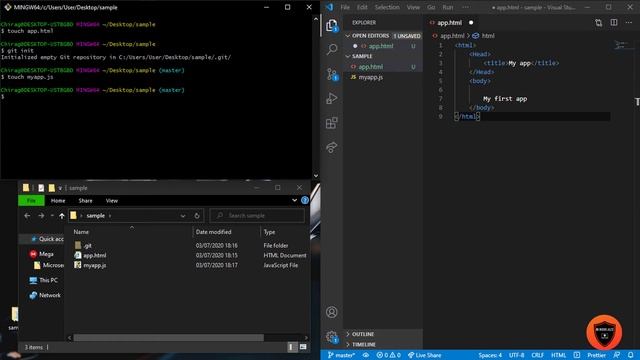Open the overflow menu ellipsis in VS Code menu bar
This screenshot has height=360, width=640.
pyautogui.click(x=465, y=7)
